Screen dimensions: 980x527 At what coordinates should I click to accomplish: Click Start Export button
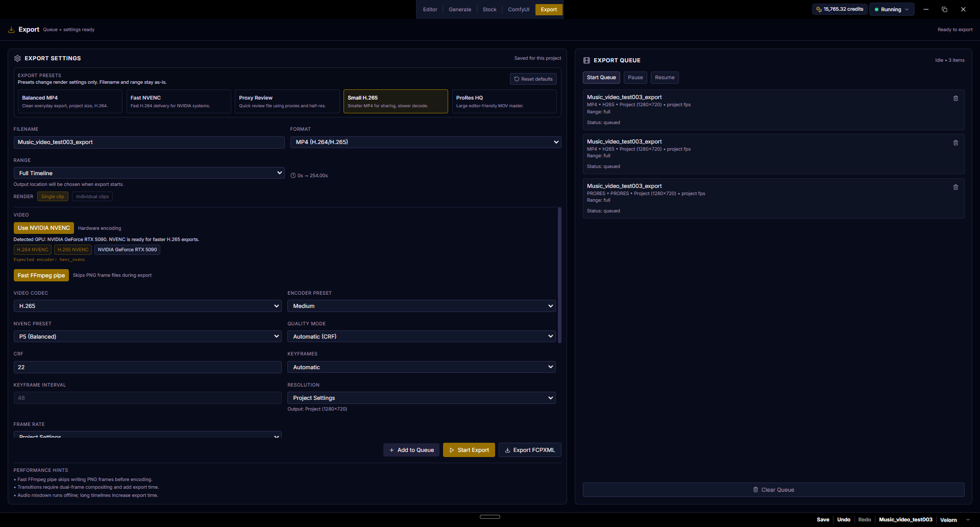[x=469, y=450]
